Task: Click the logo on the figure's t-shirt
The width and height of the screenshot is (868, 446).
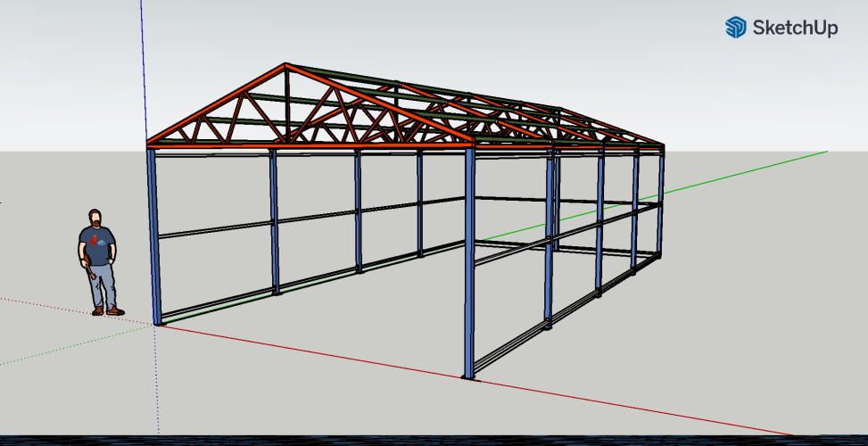Action: (99, 242)
